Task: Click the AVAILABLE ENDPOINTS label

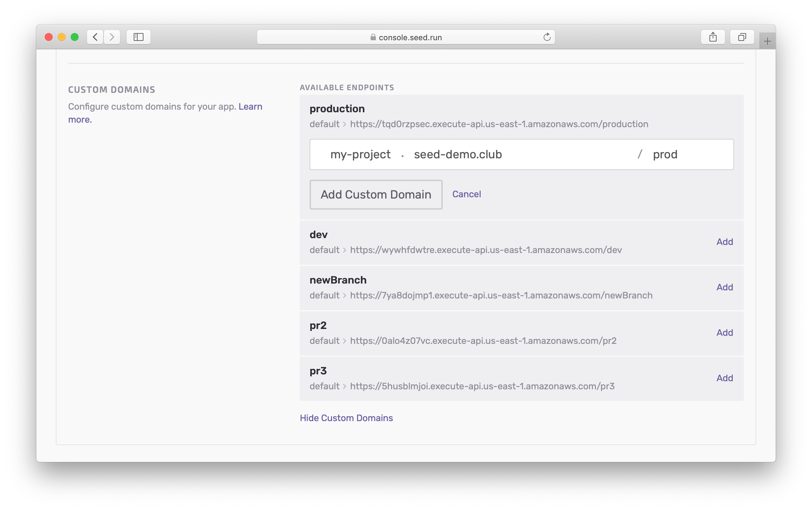Action: (x=347, y=88)
